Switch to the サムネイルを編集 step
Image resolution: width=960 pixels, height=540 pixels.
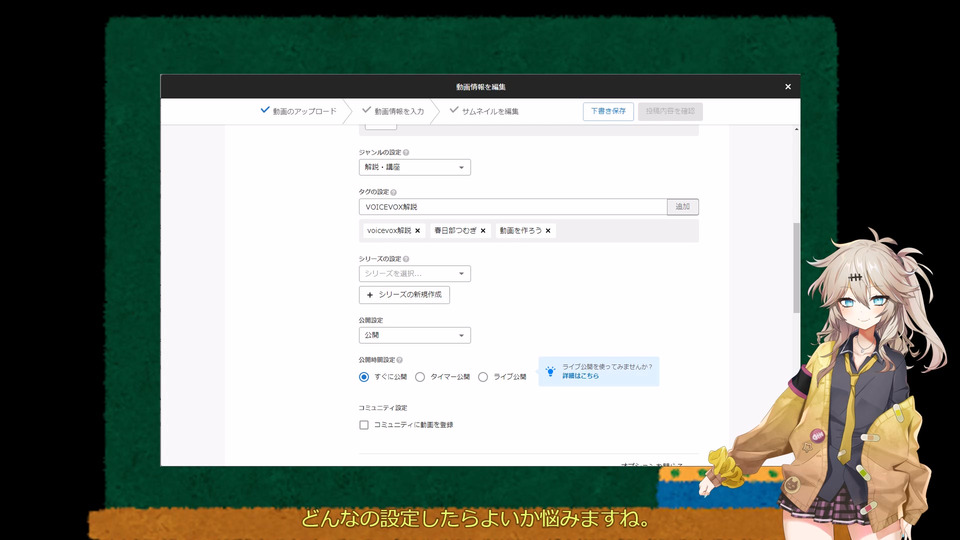[x=484, y=111]
